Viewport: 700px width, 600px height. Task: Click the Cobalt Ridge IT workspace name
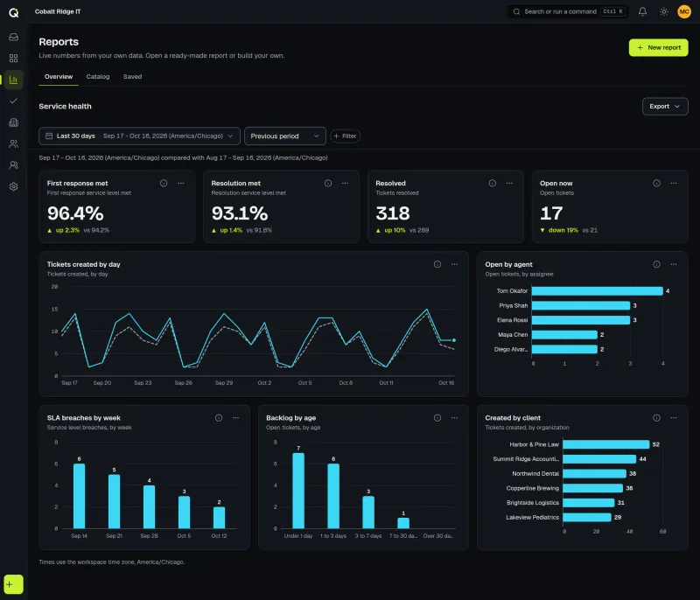[58, 11]
